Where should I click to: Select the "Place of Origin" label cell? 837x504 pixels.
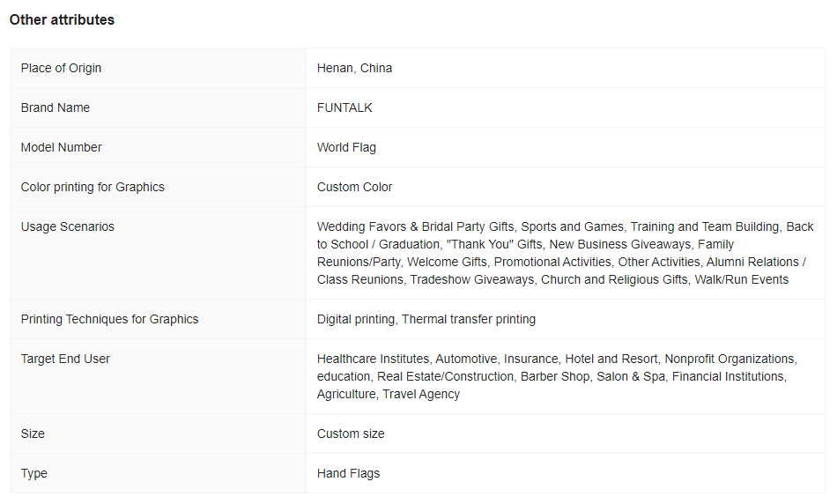click(61, 68)
